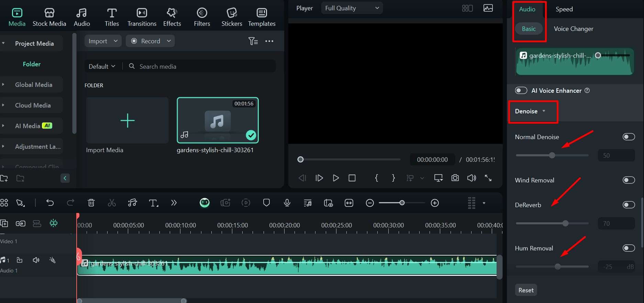Zoom in timeline with plus button
The image size is (644, 303).
[x=435, y=203]
